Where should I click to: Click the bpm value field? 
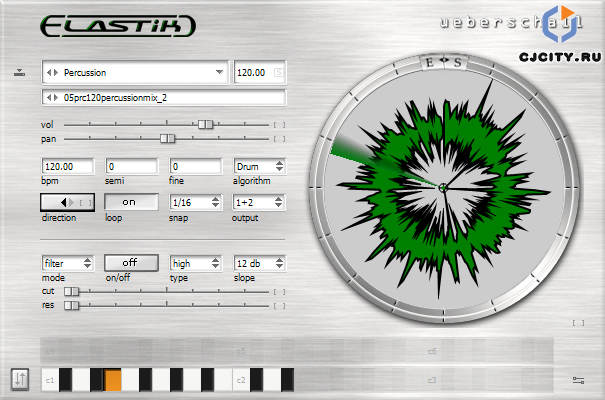(68, 167)
